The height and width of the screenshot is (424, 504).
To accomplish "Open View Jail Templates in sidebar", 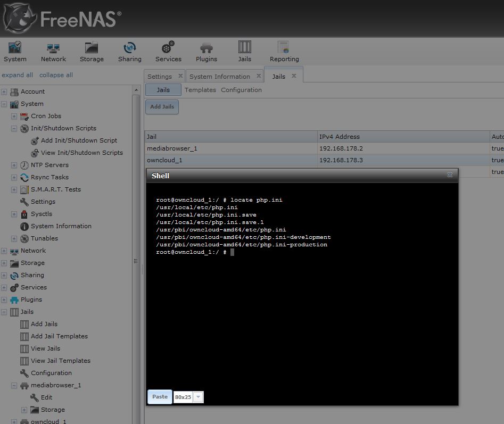I will [x=60, y=361].
